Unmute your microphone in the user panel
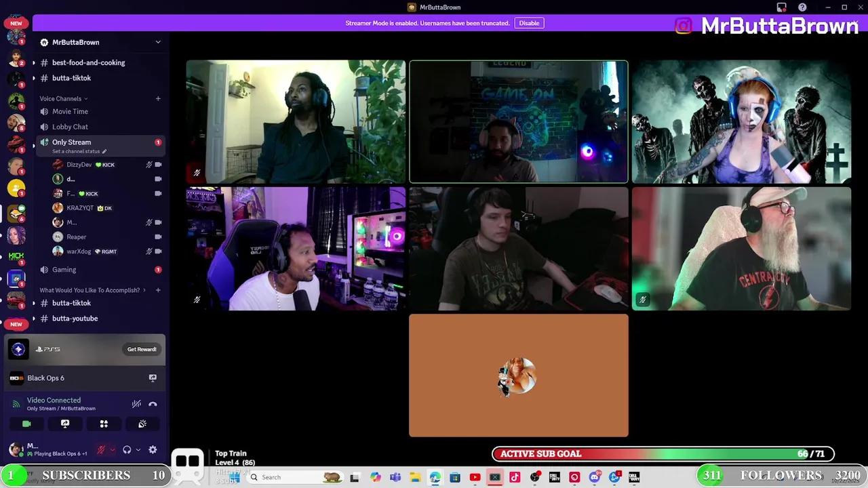The height and width of the screenshot is (488, 868). 101,449
